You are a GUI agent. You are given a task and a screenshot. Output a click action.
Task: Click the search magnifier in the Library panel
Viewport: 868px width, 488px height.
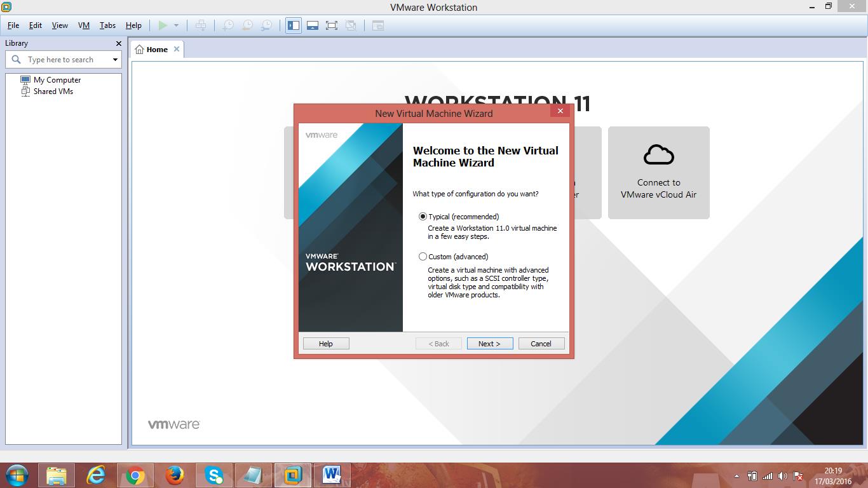coord(16,59)
